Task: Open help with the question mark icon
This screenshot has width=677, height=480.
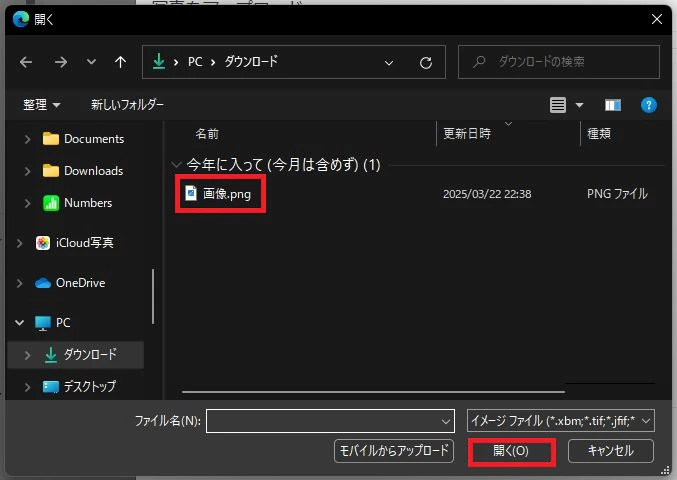Action: [x=649, y=105]
